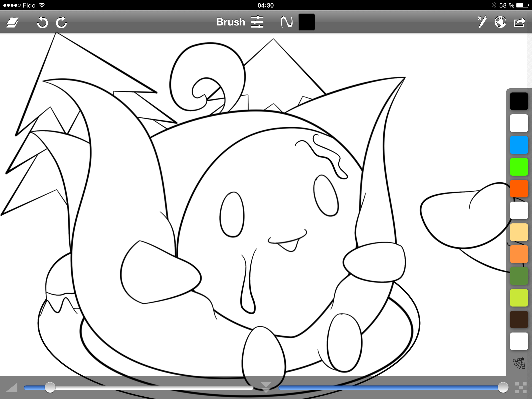Image resolution: width=532 pixels, height=399 pixels.
Task: Select the lime yellow-green swatch
Action: tap(519, 298)
